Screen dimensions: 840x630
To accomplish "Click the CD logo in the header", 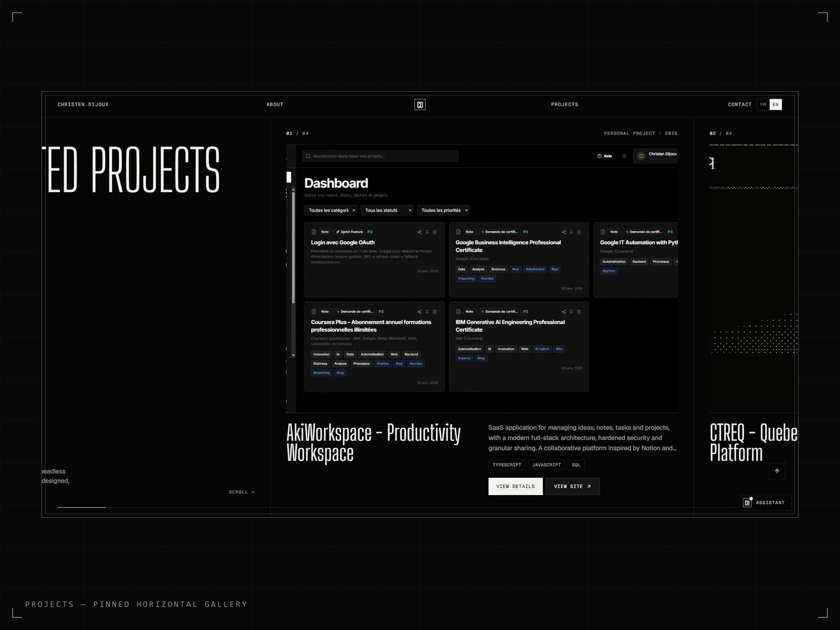I will tap(420, 104).
